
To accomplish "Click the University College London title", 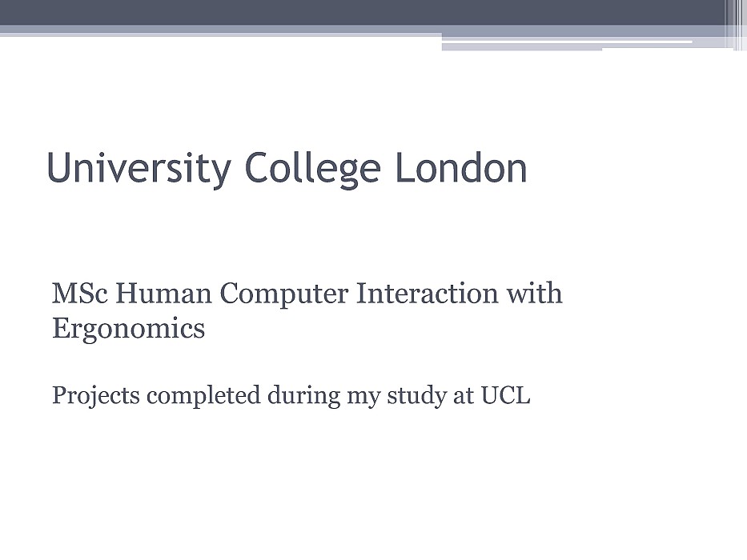I will [x=287, y=169].
